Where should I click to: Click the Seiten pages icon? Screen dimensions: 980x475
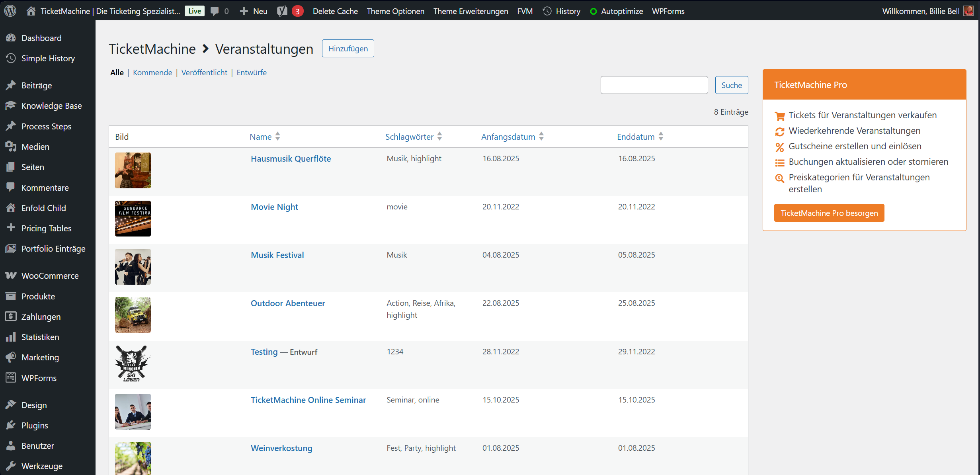[x=11, y=167]
